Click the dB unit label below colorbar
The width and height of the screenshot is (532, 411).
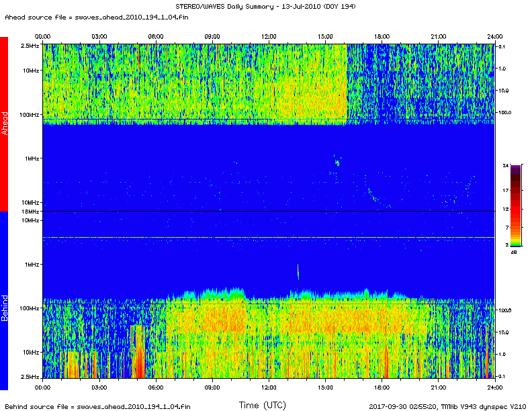(514, 252)
